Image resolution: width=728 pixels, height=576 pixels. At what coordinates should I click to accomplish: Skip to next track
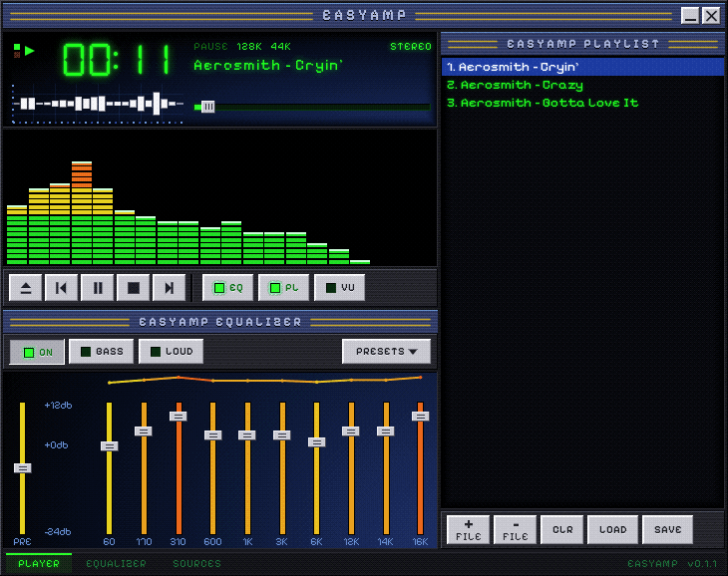pyautogui.click(x=170, y=288)
